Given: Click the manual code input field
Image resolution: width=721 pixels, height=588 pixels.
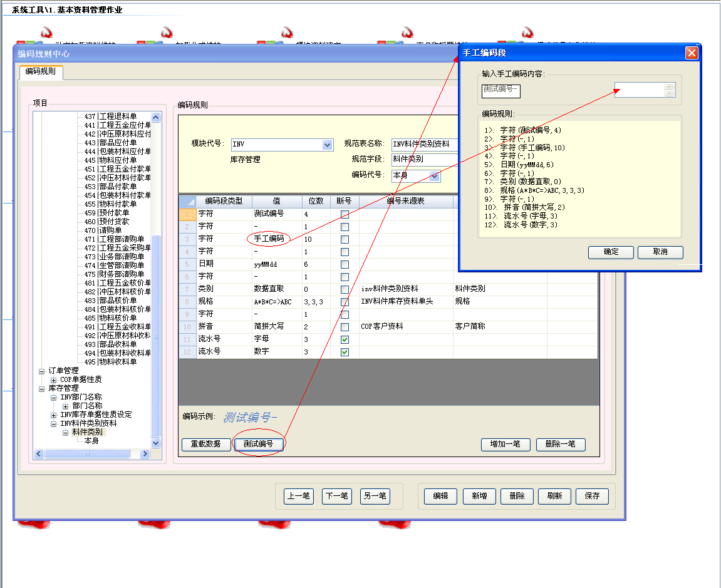Looking at the screenshot, I should click(638, 90).
